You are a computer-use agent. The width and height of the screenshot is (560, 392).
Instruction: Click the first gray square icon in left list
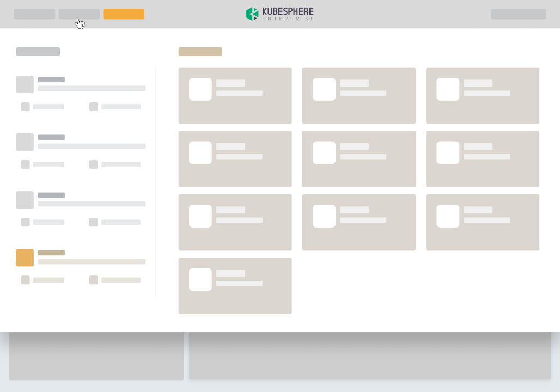25,84
